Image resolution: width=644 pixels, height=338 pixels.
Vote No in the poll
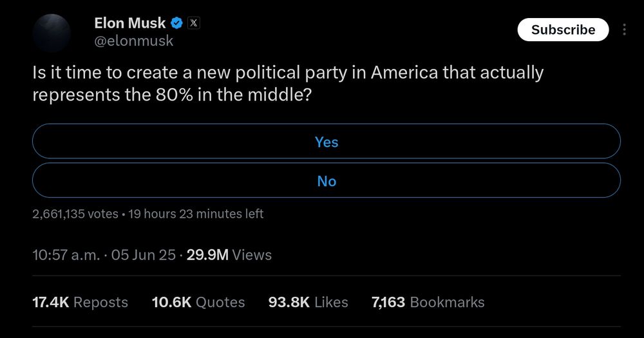tap(327, 180)
